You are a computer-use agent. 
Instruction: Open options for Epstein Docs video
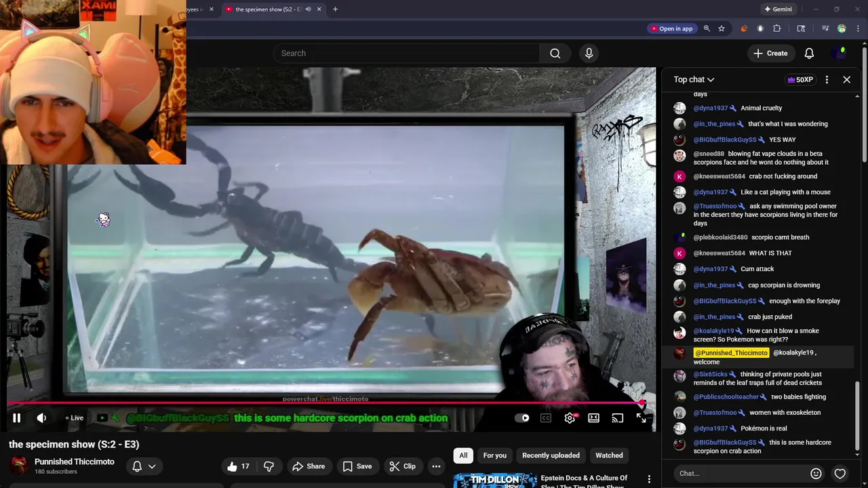[x=649, y=479]
